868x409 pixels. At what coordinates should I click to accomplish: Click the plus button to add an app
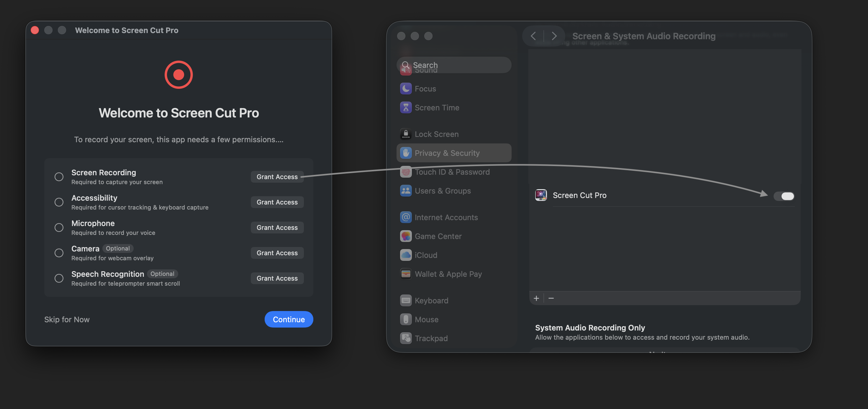(x=536, y=298)
